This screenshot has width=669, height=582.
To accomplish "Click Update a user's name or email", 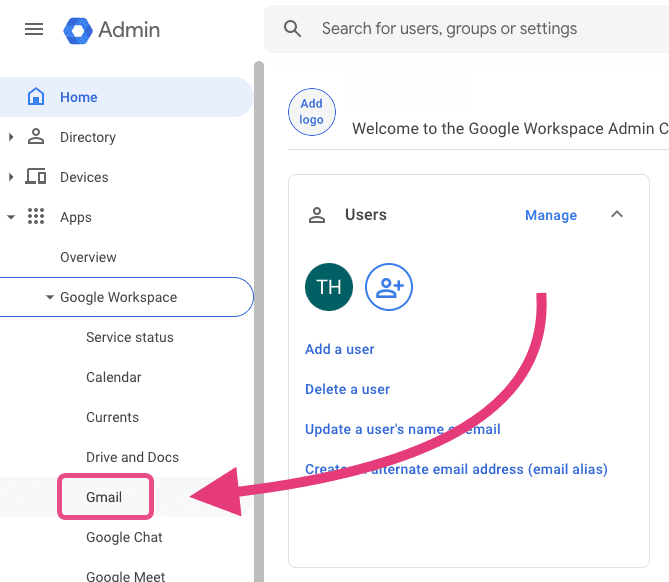I will [403, 429].
